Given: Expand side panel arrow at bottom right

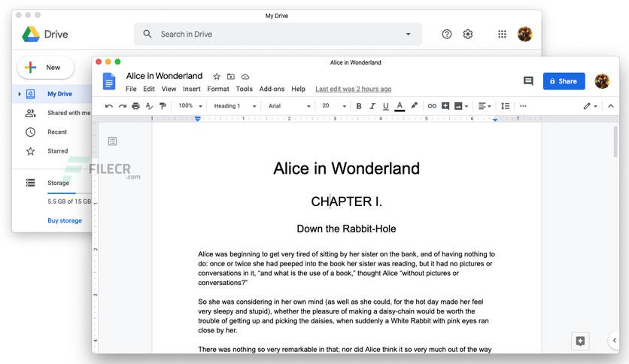Looking at the screenshot, I should coord(614,341).
